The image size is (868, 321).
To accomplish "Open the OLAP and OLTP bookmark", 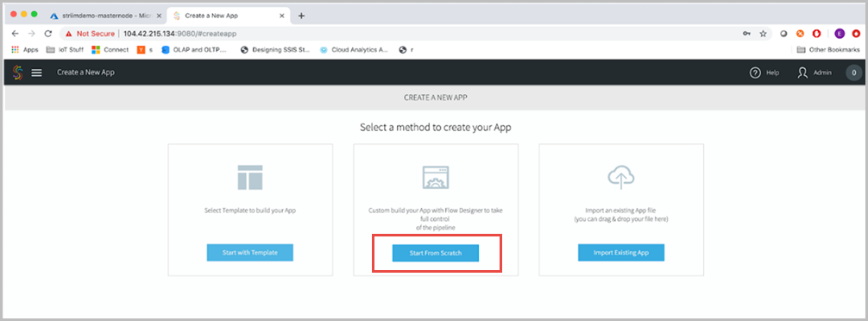I will pos(194,50).
